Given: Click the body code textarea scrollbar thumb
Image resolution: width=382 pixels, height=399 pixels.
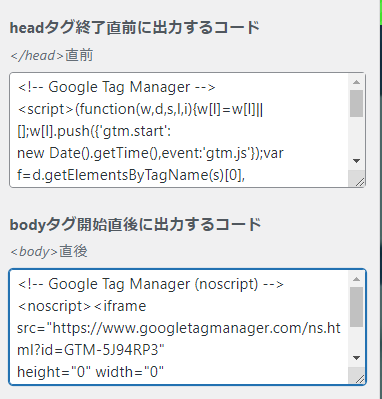Looking at the screenshot, I should tap(356, 307).
